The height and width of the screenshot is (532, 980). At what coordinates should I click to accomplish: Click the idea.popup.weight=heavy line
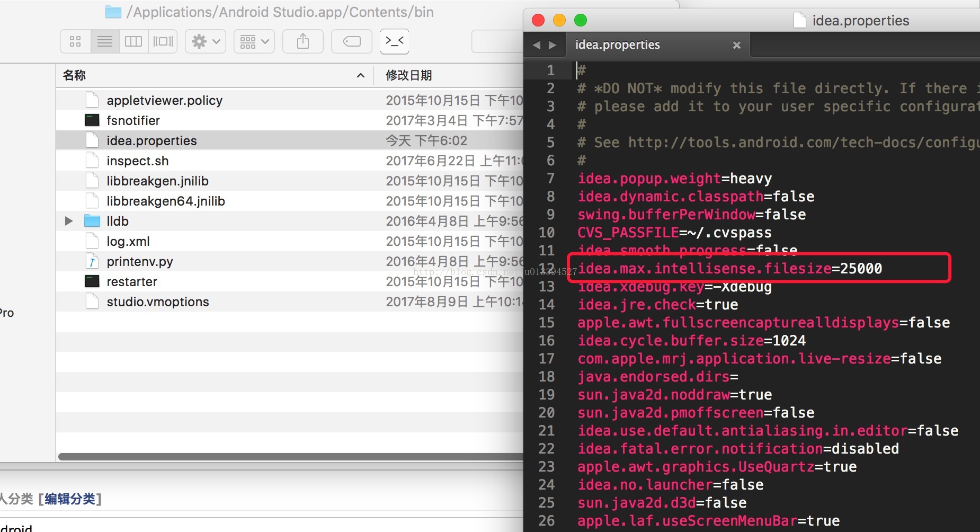click(x=674, y=179)
